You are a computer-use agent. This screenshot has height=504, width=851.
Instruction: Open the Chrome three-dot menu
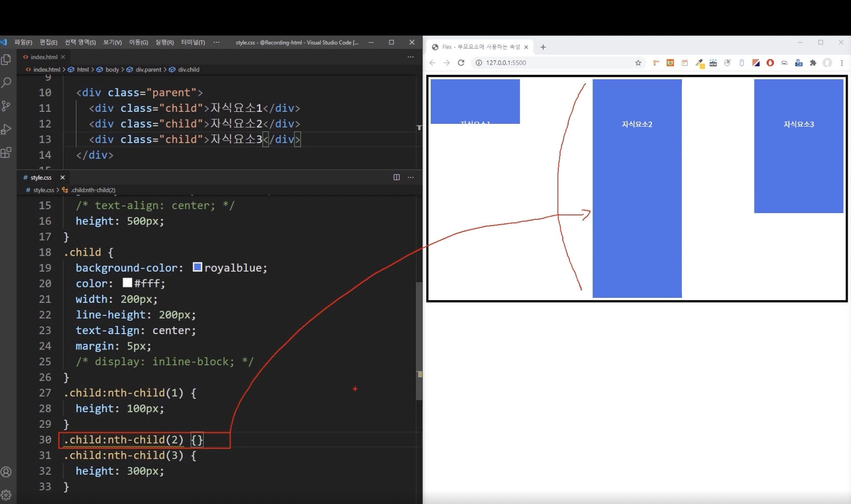click(x=842, y=63)
